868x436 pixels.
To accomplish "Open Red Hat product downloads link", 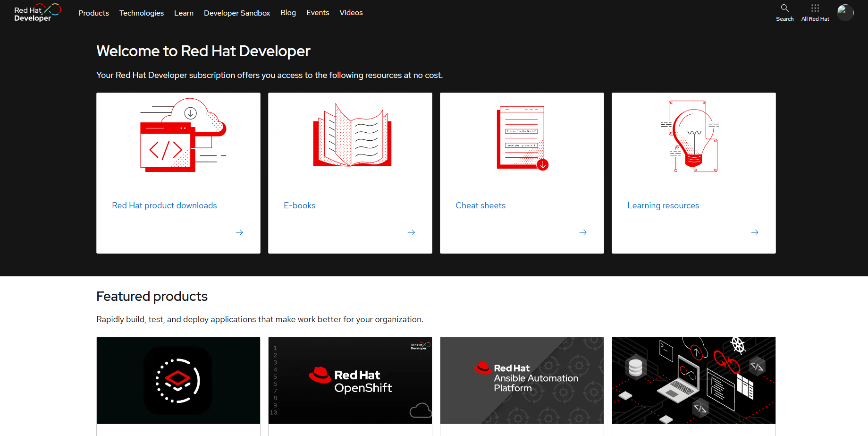I will tap(164, 205).
